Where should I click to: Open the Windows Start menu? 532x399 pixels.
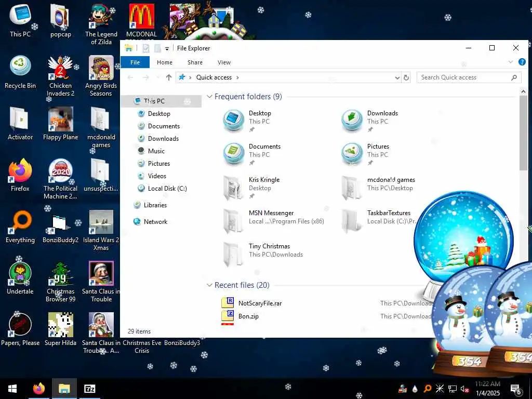(x=12, y=389)
